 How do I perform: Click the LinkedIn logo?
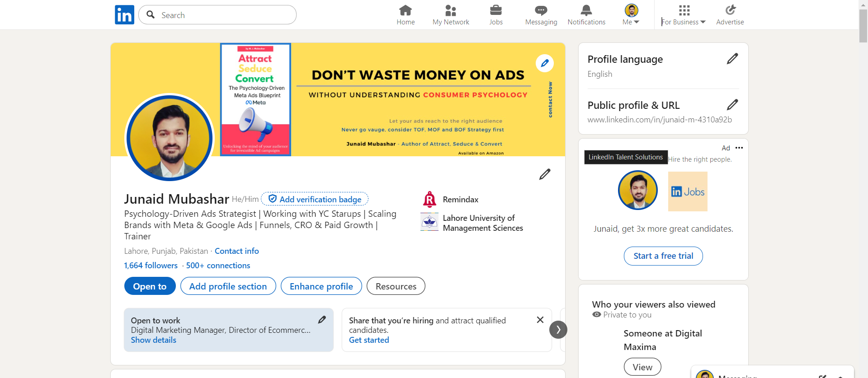pyautogui.click(x=124, y=15)
